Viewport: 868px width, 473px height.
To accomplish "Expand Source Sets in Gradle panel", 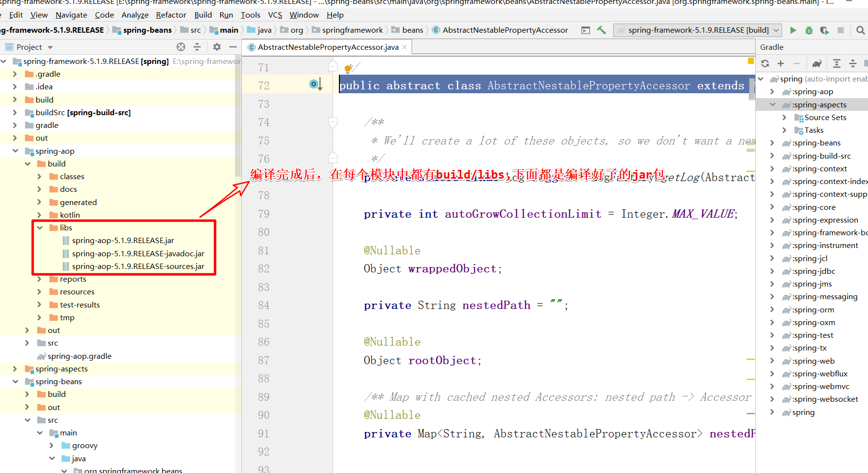I will pos(784,117).
